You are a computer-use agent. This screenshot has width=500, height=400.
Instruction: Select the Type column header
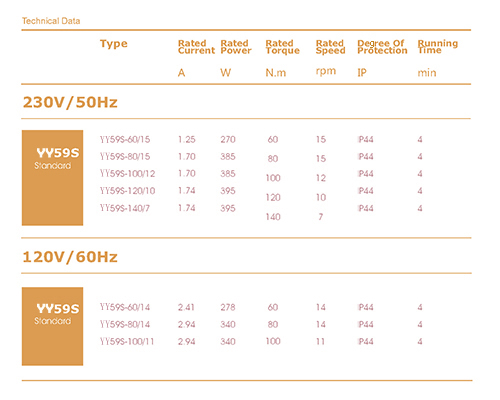114,44
